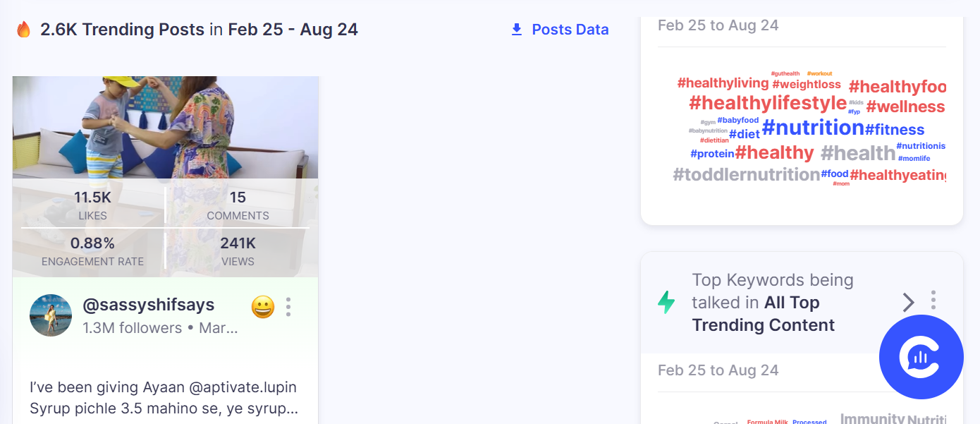
Task: Click the lightning bolt Top Keywords icon
Action: 666,302
